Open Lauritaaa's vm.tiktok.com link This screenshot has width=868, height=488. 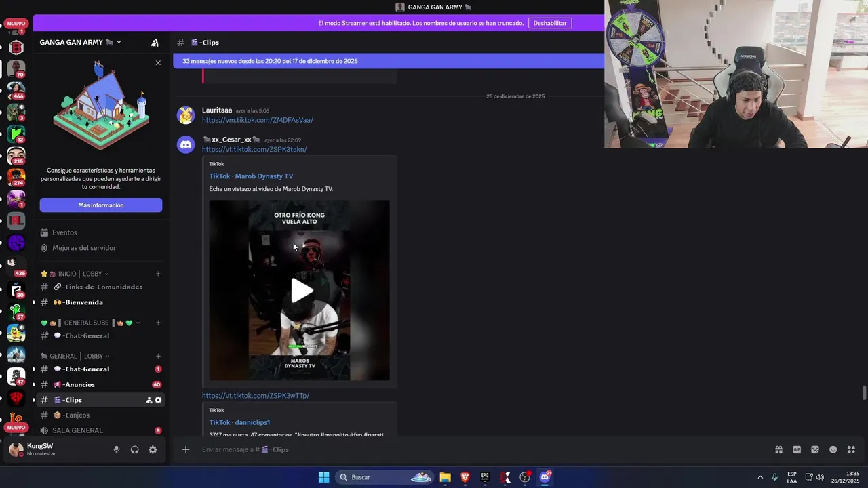coord(258,120)
